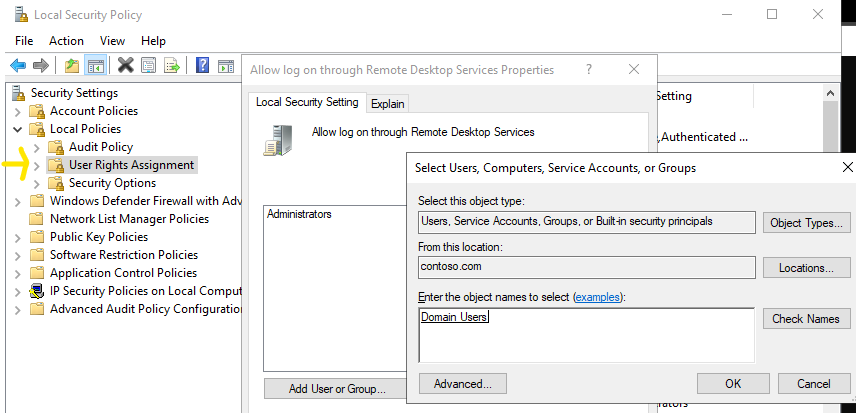This screenshot has width=856, height=413.
Task: Click the Object Types... button
Action: [x=806, y=223]
